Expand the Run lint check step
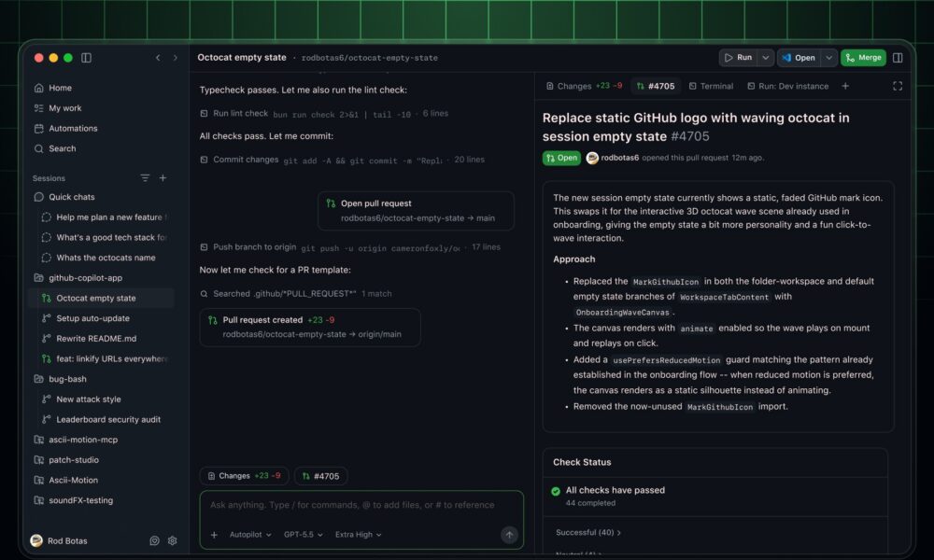The width and height of the screenshot is (934, 560). click(x=323, y=113)
